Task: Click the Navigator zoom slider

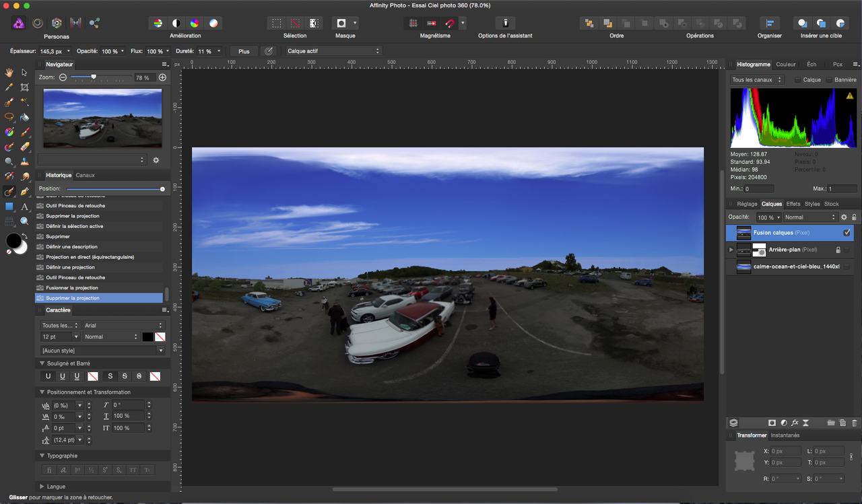Action: point(102,77)
